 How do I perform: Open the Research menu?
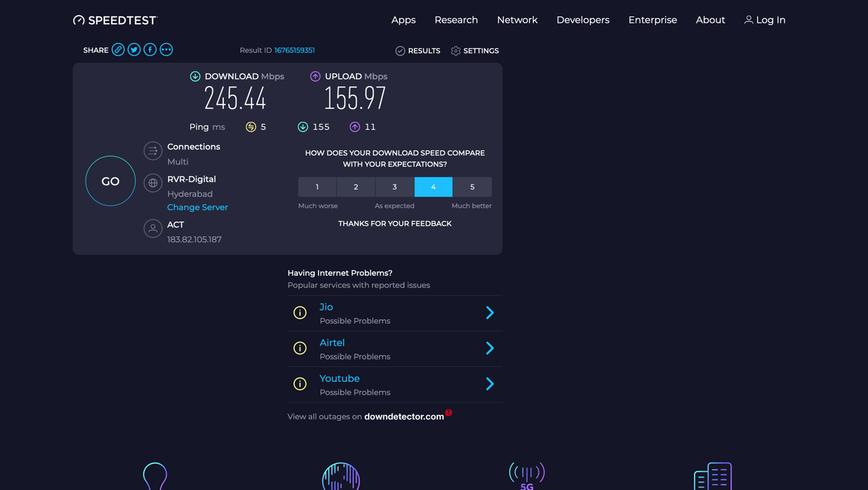pos(456,20)
